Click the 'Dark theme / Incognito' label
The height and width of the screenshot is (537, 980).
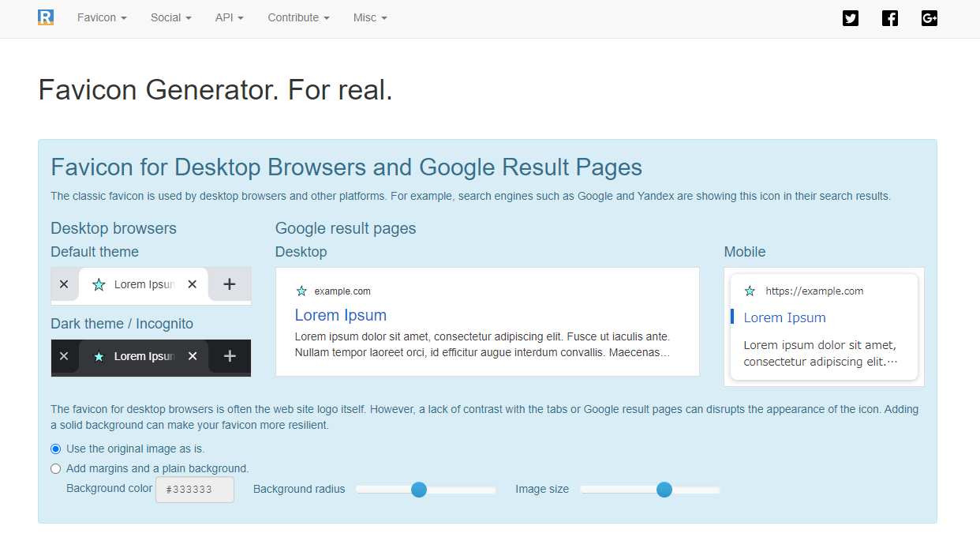tap(122, 324)
